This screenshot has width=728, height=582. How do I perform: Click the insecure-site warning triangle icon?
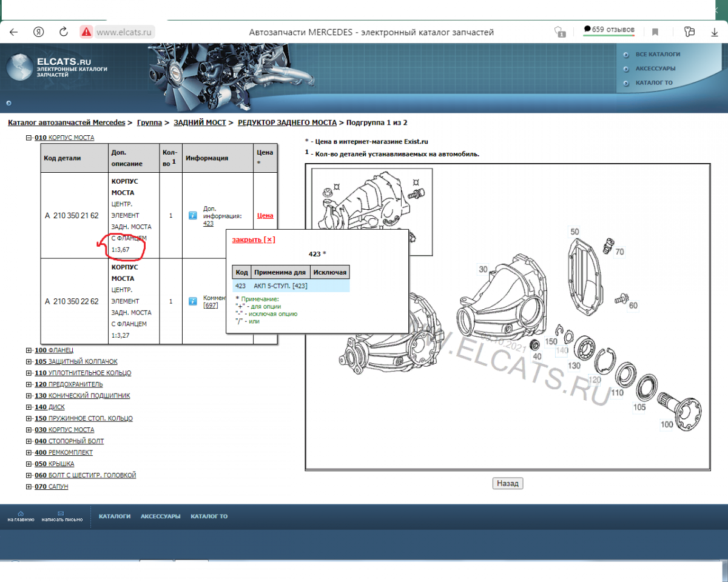coord(86,32)
